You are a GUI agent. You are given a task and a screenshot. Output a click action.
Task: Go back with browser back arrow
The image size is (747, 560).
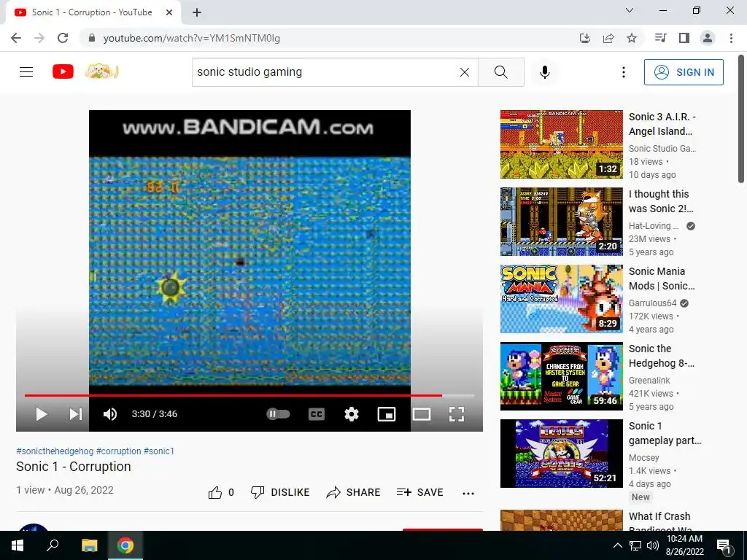(16, 38)
